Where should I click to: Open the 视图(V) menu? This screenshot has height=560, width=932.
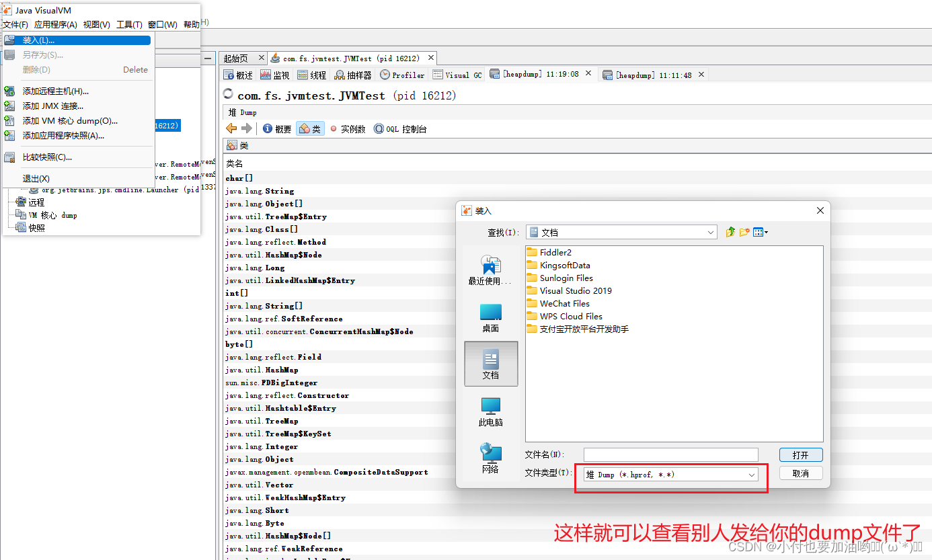click(97, 25)
